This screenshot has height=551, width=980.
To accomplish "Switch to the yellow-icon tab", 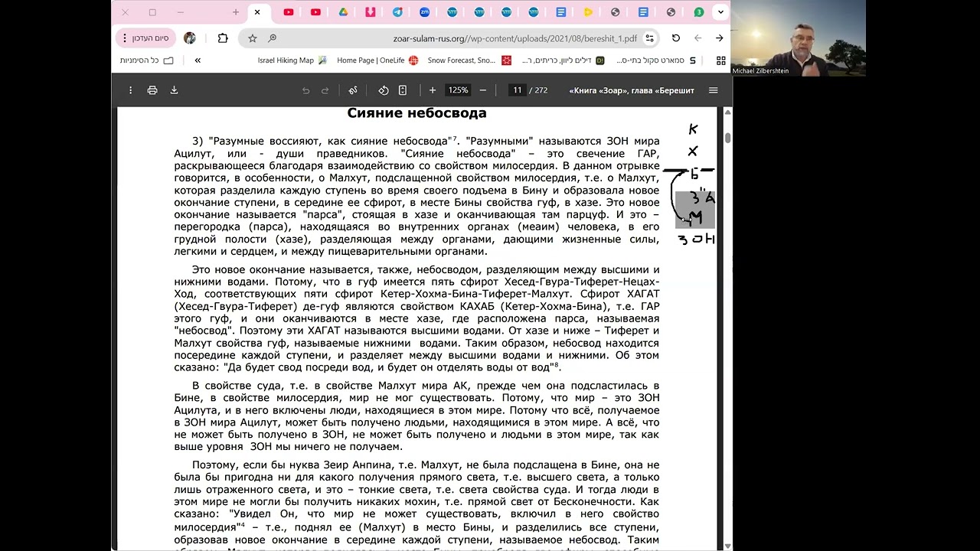I will coord(588,12).
